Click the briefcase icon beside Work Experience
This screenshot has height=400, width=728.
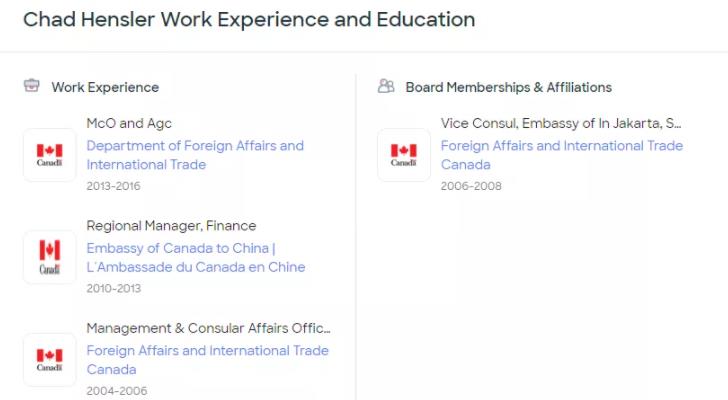[x=32, y=86]
